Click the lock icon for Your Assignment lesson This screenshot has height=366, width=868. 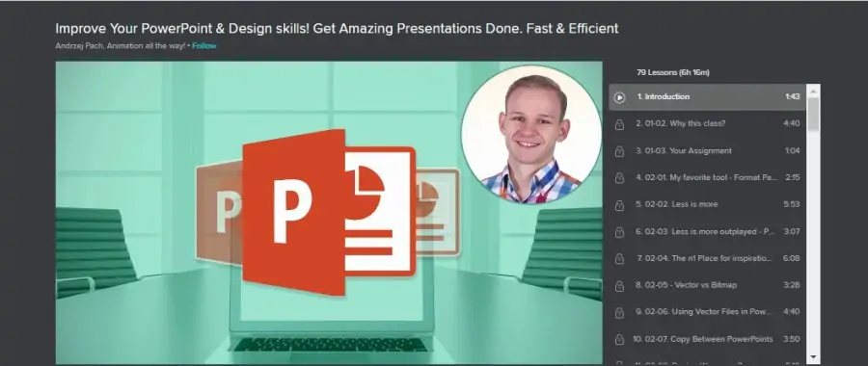click(x=619, y=151)
